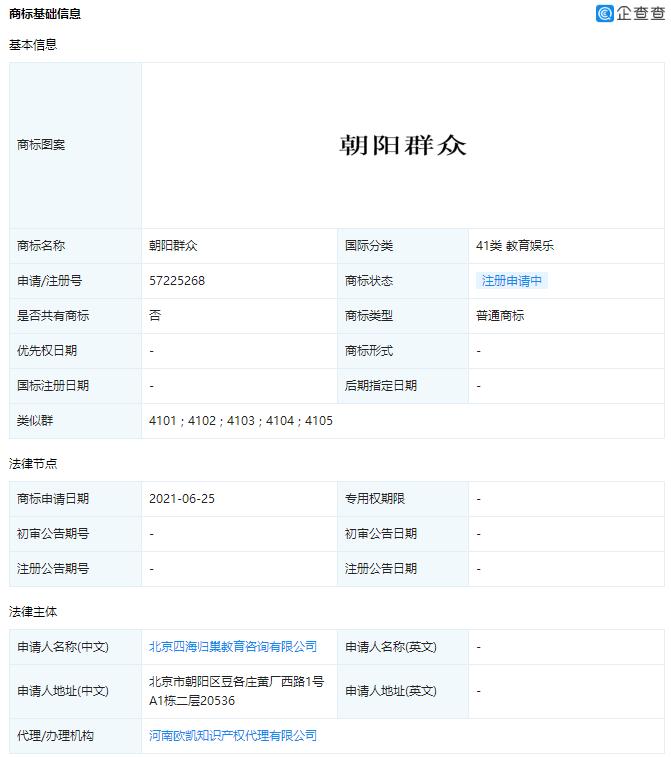Click the 代理/办理机构 label cell
Image resolution: width=671 pixels, height=757 pixels.
[55, 736]
